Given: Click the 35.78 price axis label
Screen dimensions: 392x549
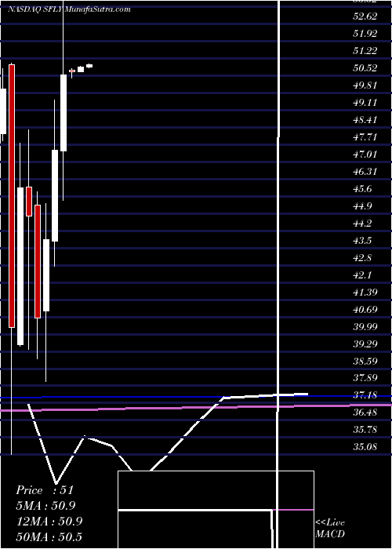Looking at the screenshot, I should tap(365, 430).
